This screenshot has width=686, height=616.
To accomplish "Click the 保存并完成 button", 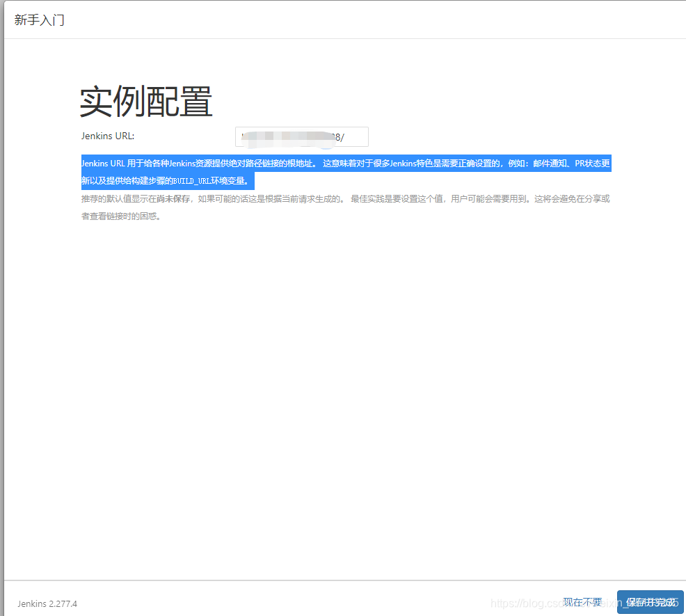I will 650,602.
